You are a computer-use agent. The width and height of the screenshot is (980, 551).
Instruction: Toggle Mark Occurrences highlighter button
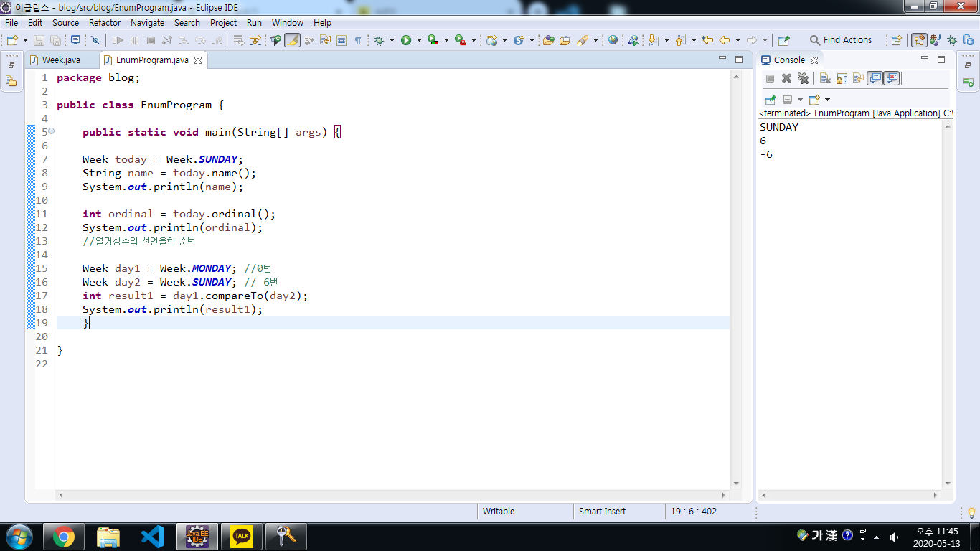tap(292, 40)
